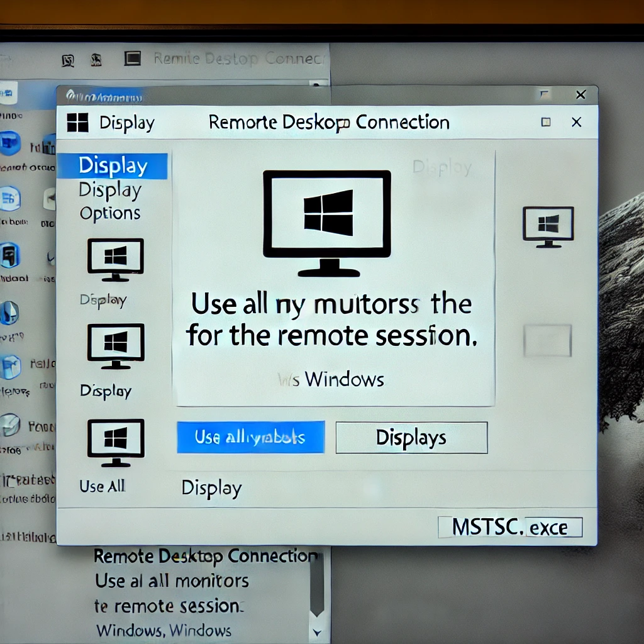Image resolution: width=644 pixels, height=644 pixels.
Task: Click back window Remite Destop Connec title
Action: click(x=240, y=58)
